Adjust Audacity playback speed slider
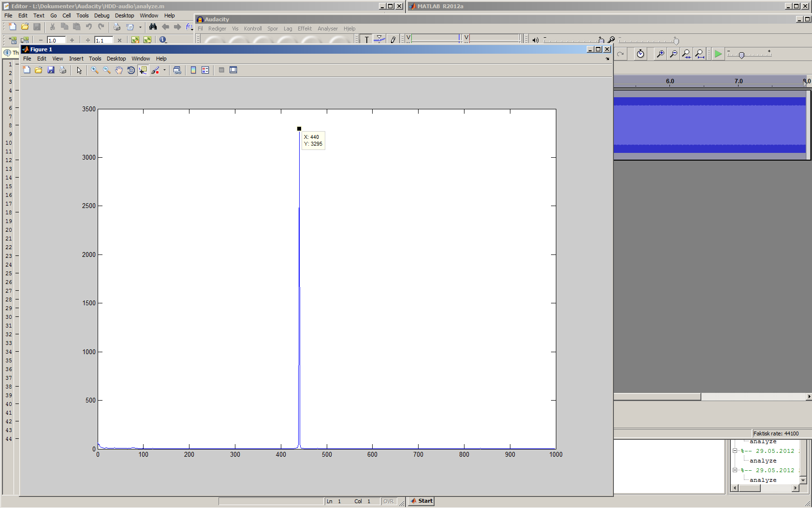812x508 pixels. [741, 55]
